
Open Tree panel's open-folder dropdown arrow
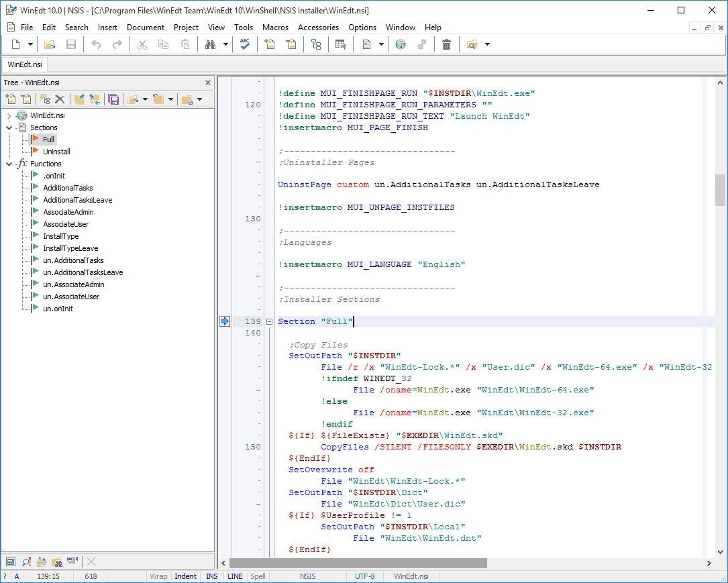[x=146, y=99]
